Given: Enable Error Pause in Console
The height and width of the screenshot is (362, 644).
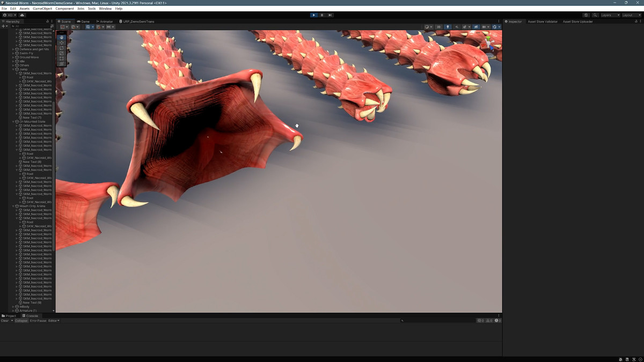Looking at the screenshot, I should (38, 321).
